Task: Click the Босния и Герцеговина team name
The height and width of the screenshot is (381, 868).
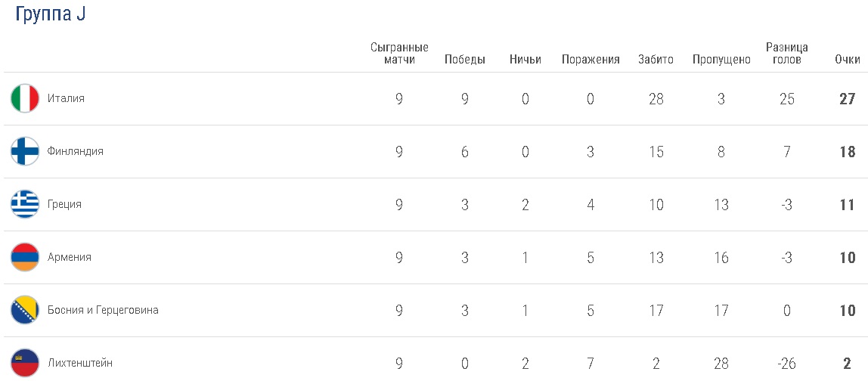Action: point(103,310)
